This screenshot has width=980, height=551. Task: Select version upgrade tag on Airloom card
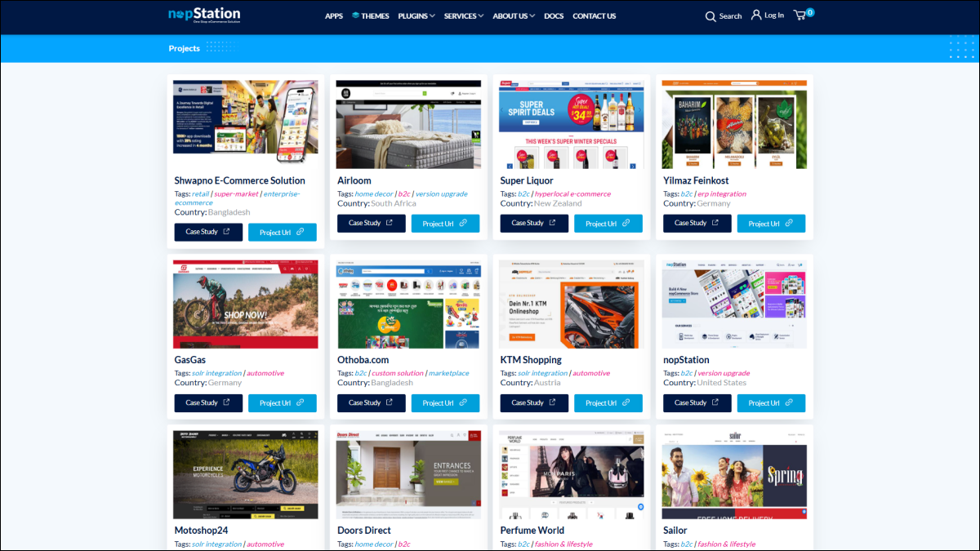point(442,193)
